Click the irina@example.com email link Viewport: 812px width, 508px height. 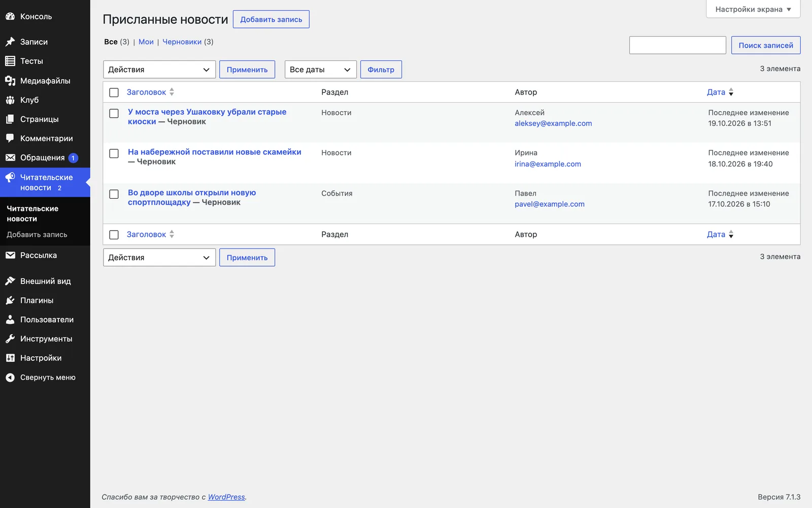[x=548, y=164]
